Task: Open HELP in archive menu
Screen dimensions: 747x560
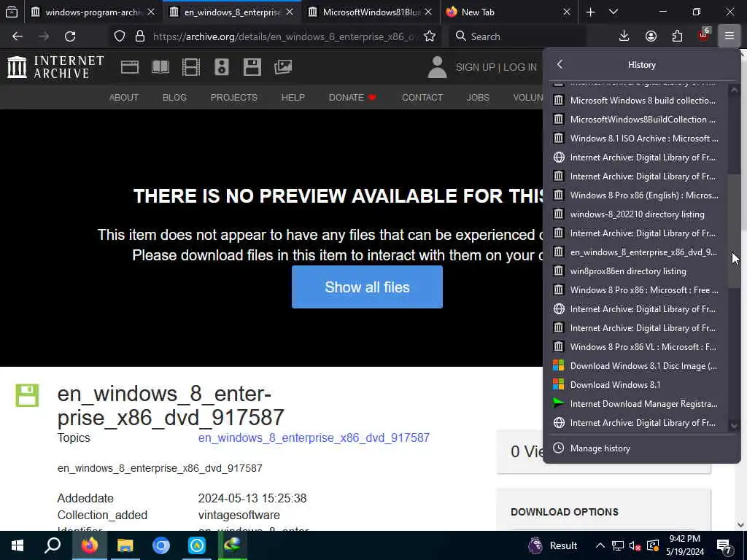Action: (293, 98)
